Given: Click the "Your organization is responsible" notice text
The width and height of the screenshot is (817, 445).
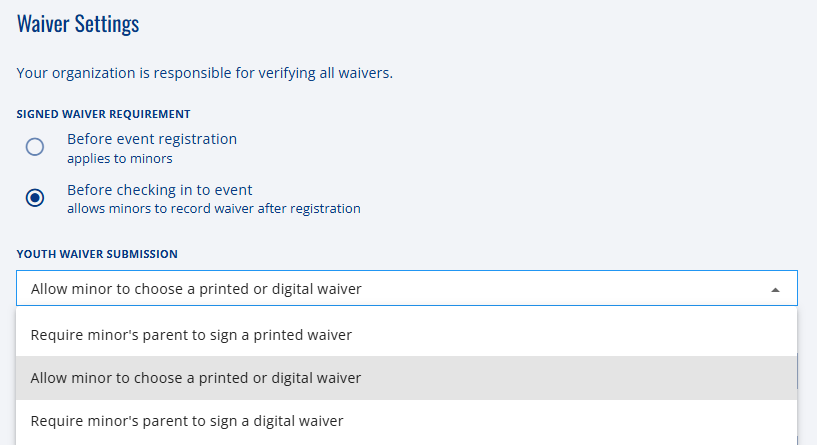Looking at the screenshot, I should [205, 73].
